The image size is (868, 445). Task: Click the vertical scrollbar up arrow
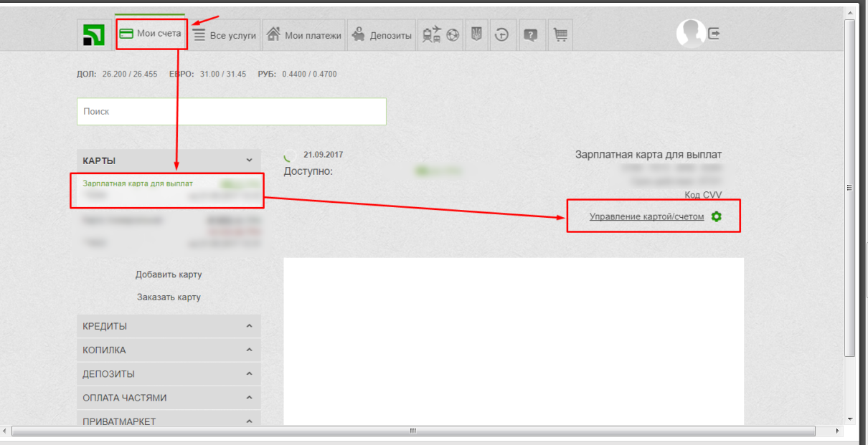point(850,14)
